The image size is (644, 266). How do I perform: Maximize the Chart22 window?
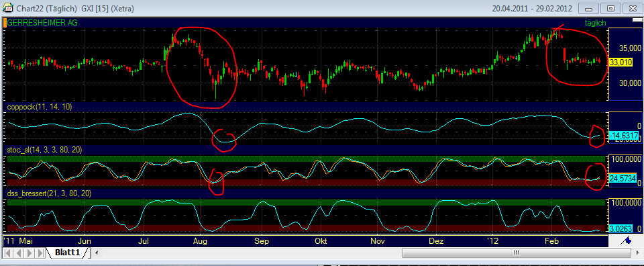pos(610,8)
